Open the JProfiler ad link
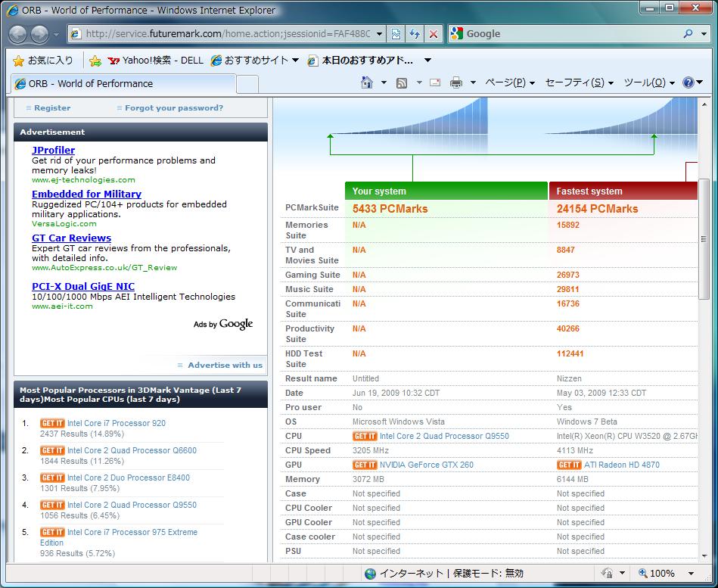The image size is (718, 588). (53, 150)
